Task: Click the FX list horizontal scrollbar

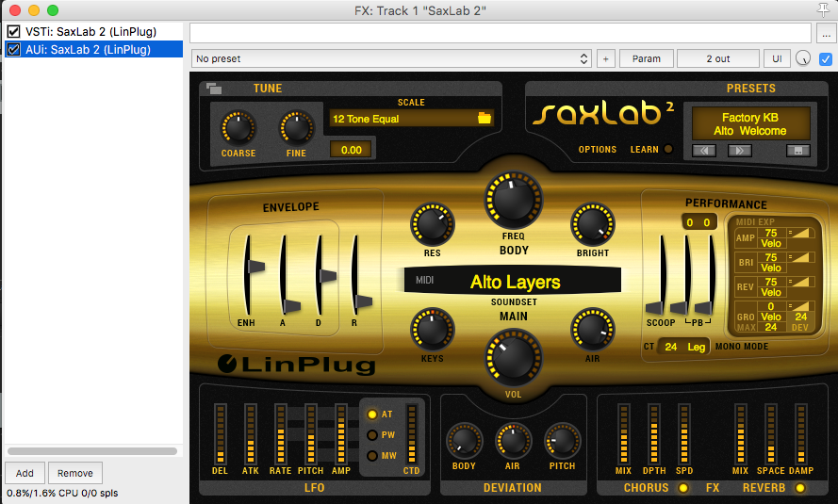Action: [92, 451]
